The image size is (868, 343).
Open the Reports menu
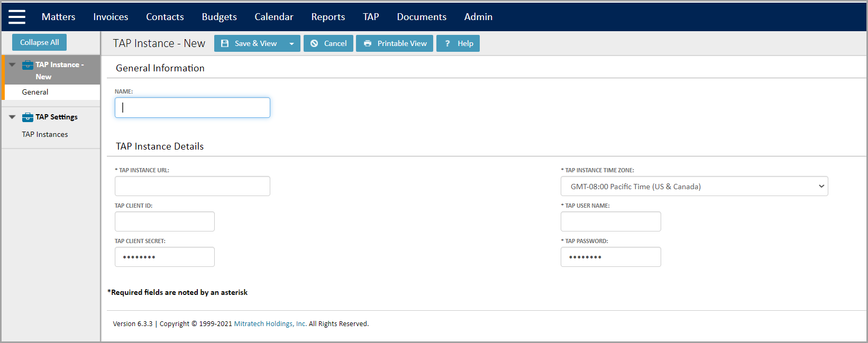point(328,17)
